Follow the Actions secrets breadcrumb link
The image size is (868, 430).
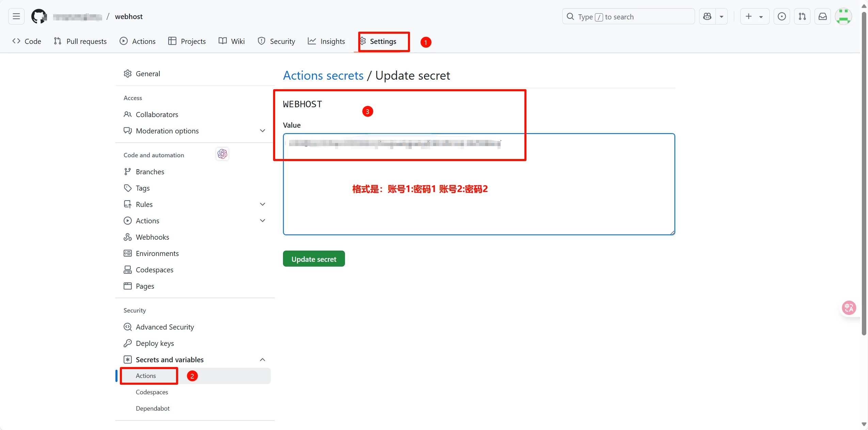tap(323, 75)
